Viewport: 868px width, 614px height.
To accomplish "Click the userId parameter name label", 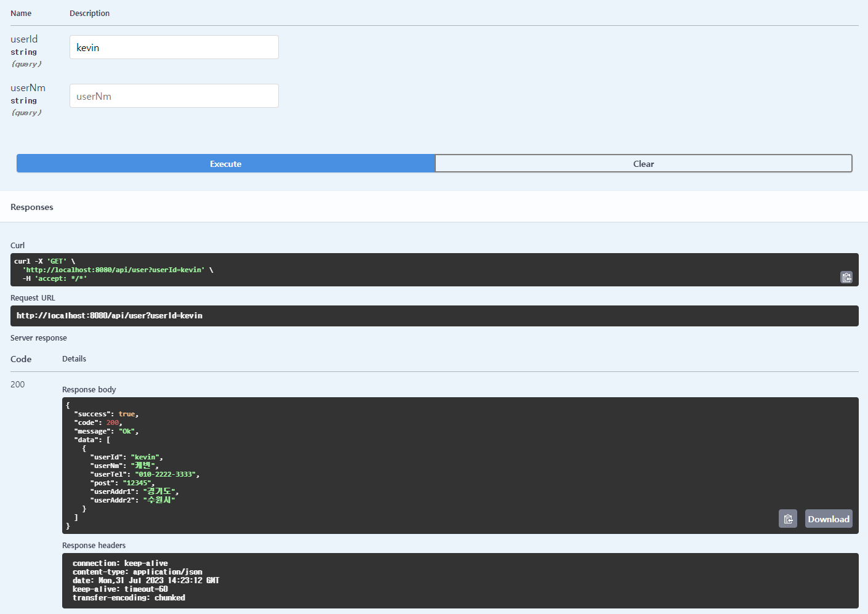I will (24, 39).
